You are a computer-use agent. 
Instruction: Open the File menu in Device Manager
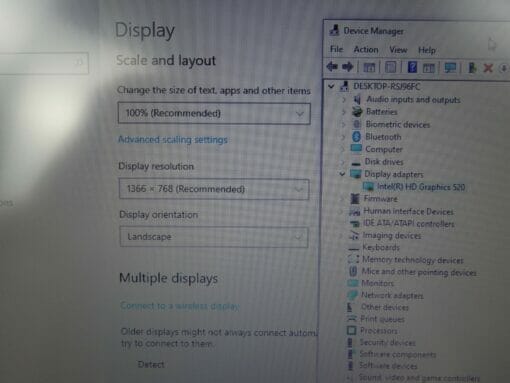coord(336,49)
